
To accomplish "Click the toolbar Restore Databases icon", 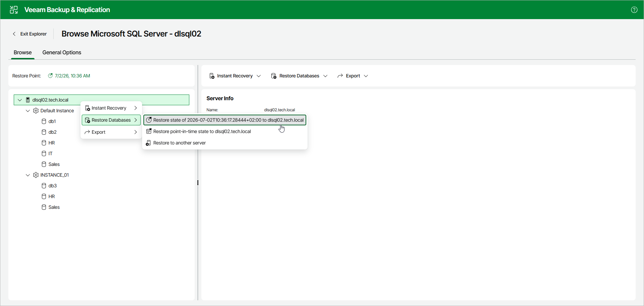I will 274,76.
